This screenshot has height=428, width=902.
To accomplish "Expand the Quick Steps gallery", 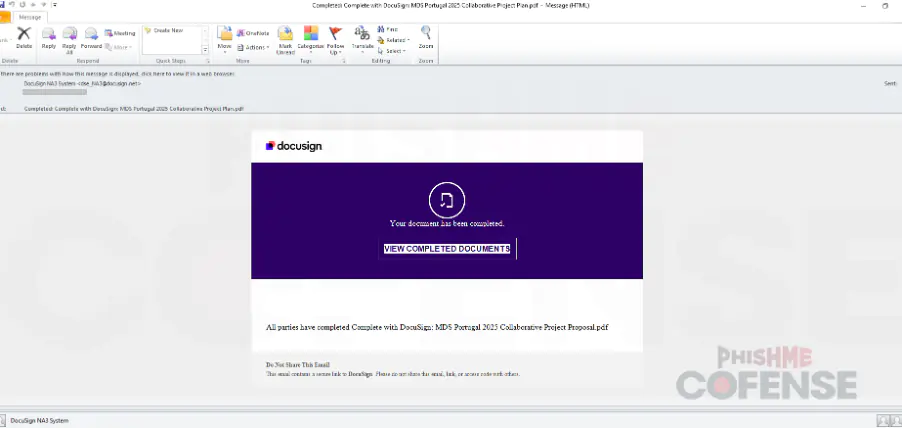I will pyautogui.click(x=205, y=50).
